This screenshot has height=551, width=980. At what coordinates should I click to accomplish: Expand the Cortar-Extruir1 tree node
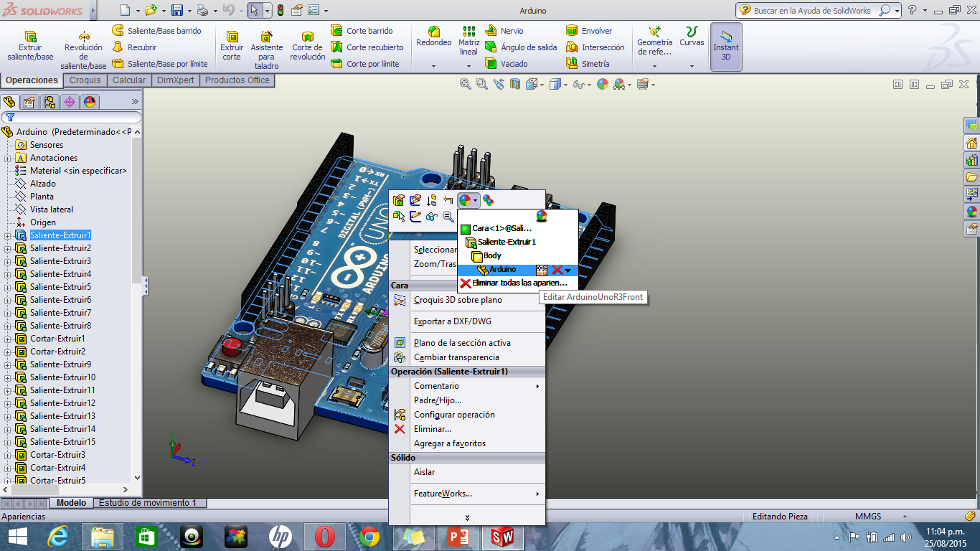click(7, 339)
